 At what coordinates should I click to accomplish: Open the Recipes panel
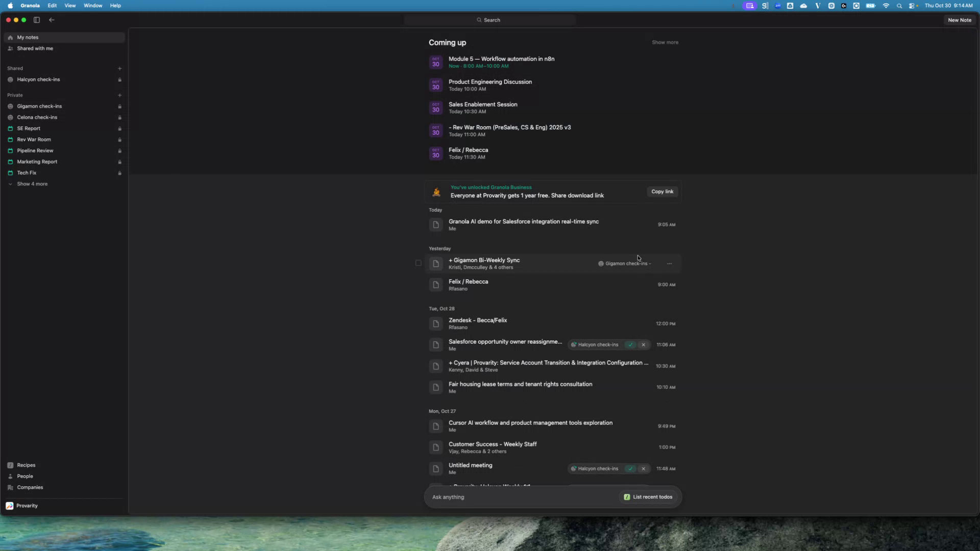point(24,465)
